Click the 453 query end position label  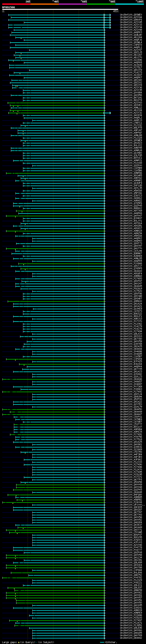115,11
